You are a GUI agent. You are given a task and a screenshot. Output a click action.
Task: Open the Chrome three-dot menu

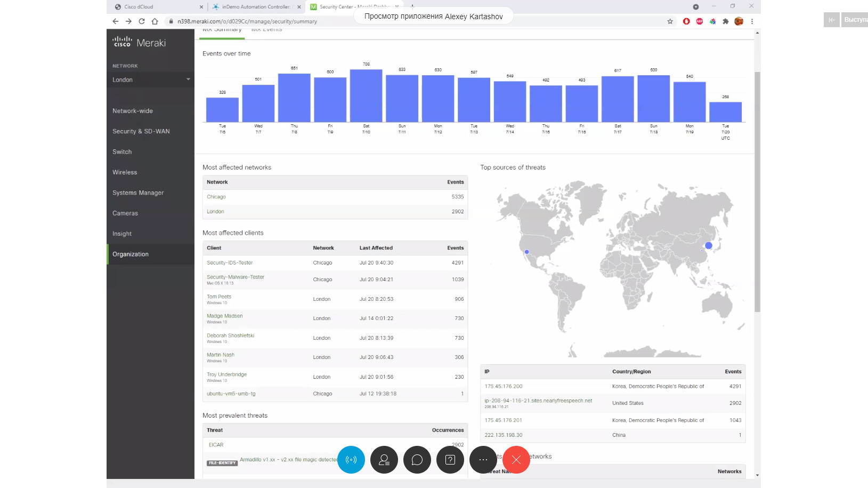752,21
